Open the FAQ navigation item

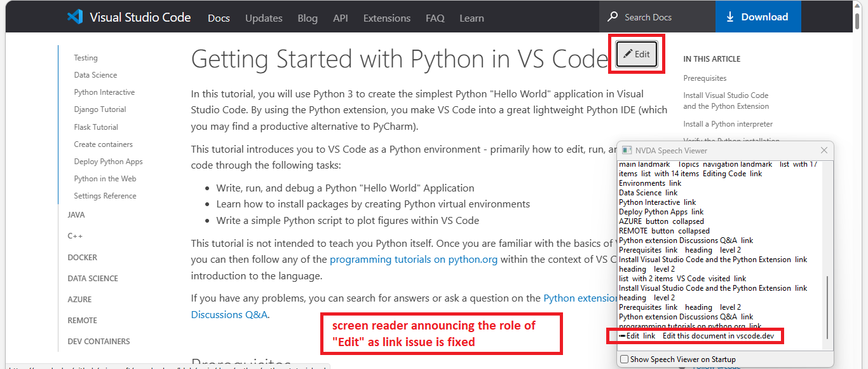point(435,18)
